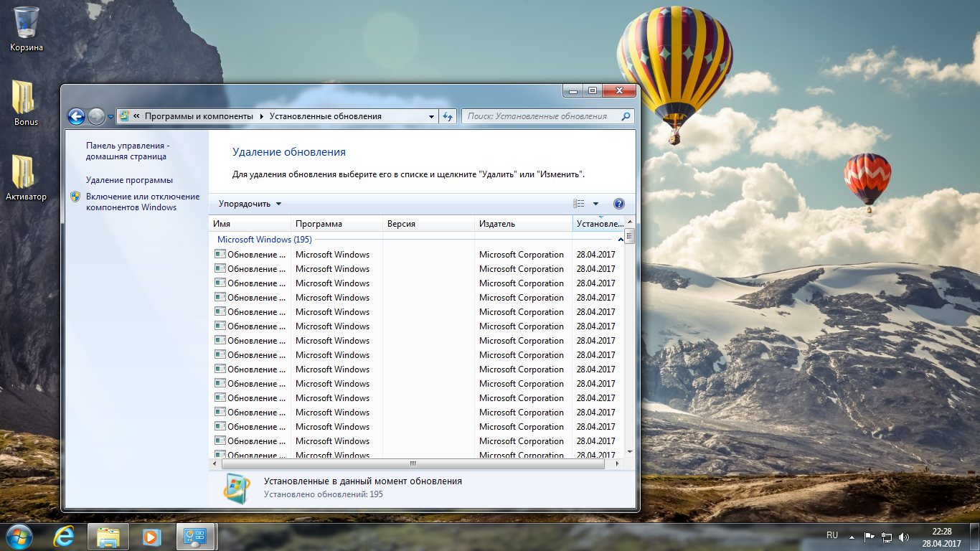
Task: Click the Control Panel taskbar button
Action: tap(196, 537)
